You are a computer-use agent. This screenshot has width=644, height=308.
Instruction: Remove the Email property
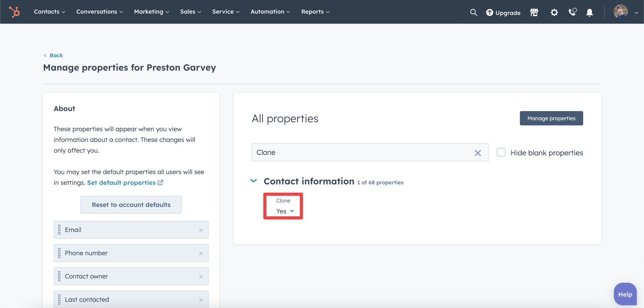pyautogui.click(x=201, y=230)
